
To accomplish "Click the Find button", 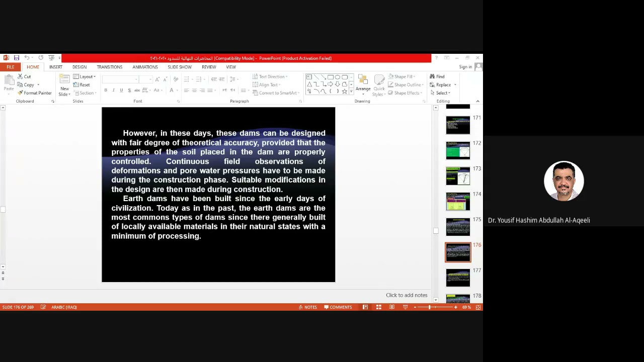I will pos(437,76).
